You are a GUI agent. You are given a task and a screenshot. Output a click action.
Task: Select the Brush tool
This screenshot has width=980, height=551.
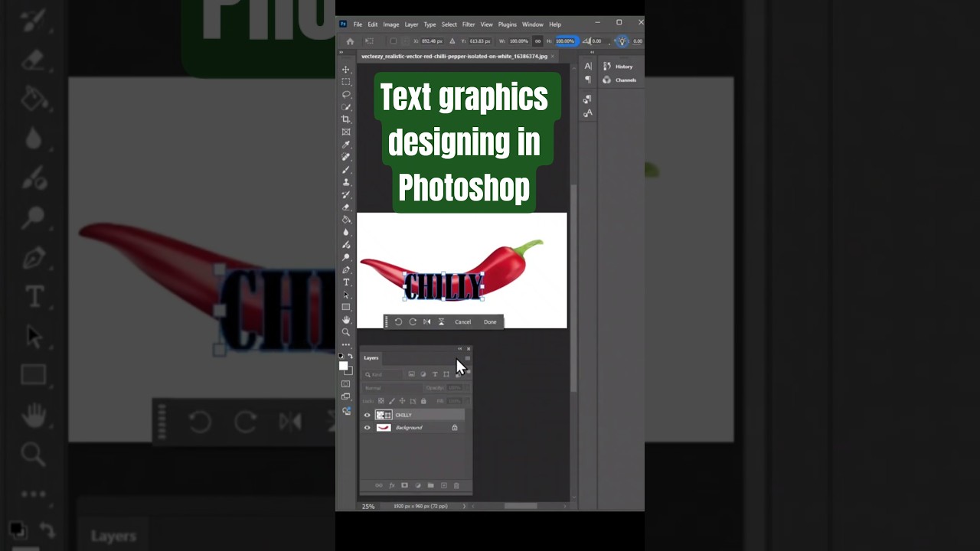(x=346, y=169)
